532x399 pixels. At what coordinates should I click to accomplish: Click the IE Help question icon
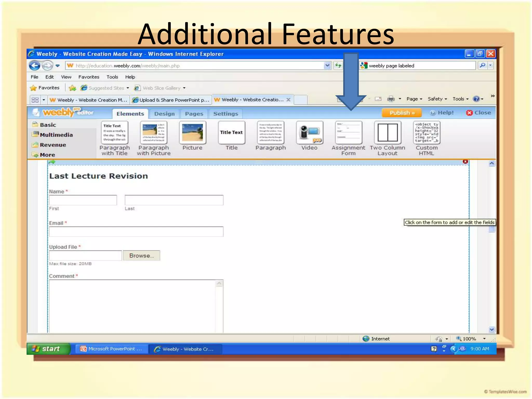pyautogui.click(x=476, y=99)
